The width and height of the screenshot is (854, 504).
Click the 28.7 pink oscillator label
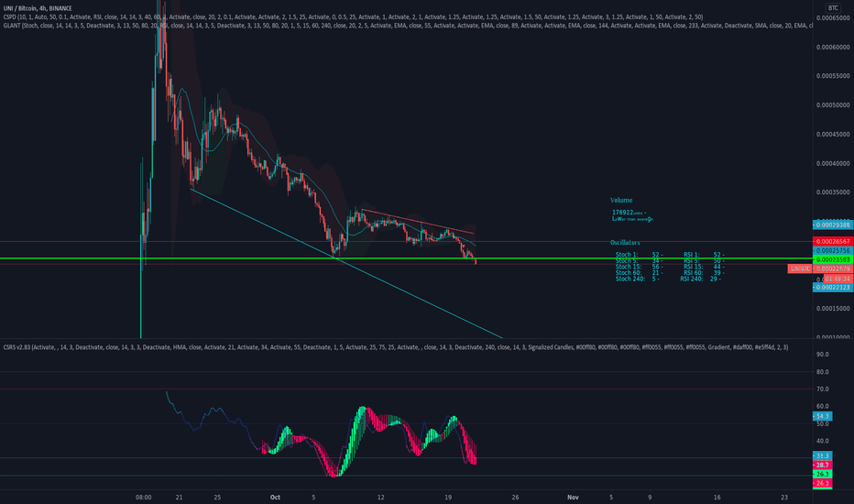point(822,465)
